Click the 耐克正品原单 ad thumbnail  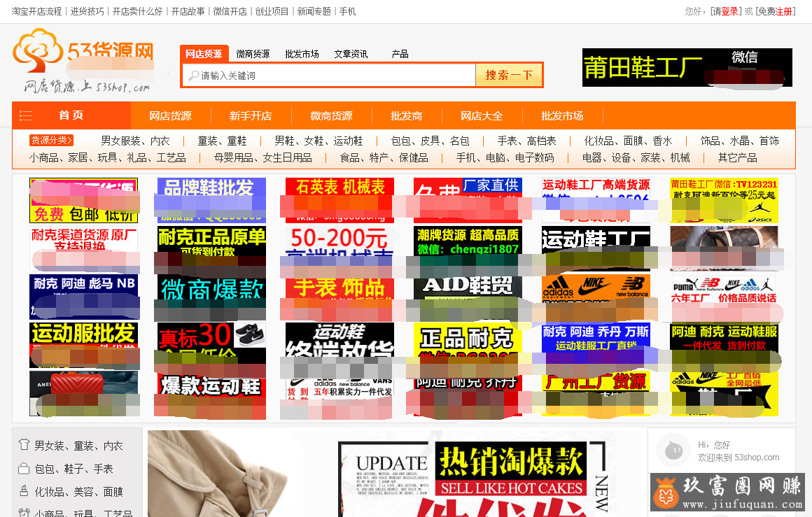pos(211,249)
